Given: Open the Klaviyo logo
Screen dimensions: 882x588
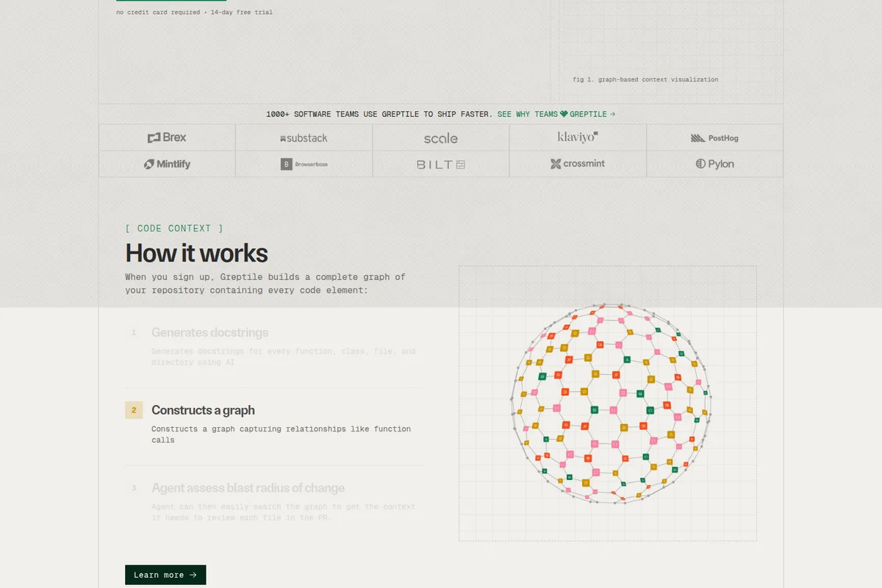Looking at the screenshot, I should tap(578, 137).
